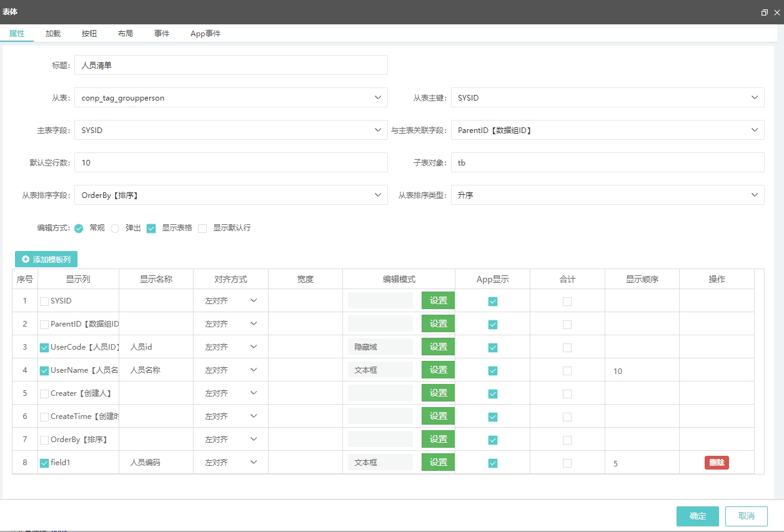Click the 添加模板列 button
784x532 pixels.
coord(46,259)
